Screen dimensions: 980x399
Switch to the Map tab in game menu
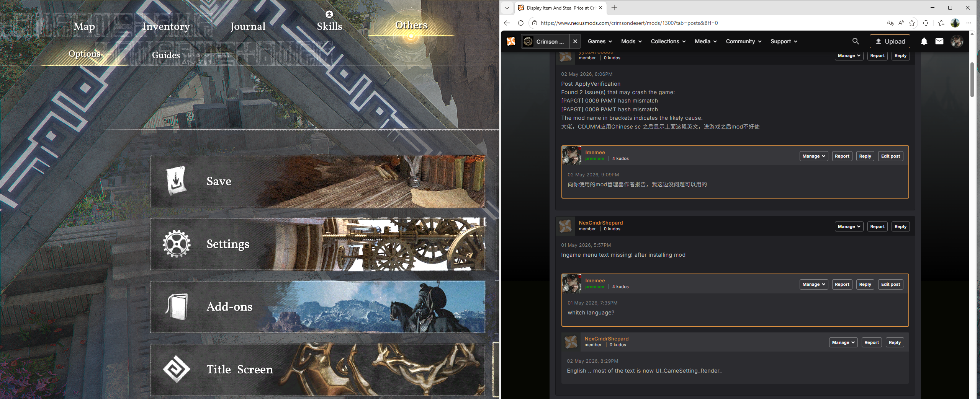click(x=84, y=26)
